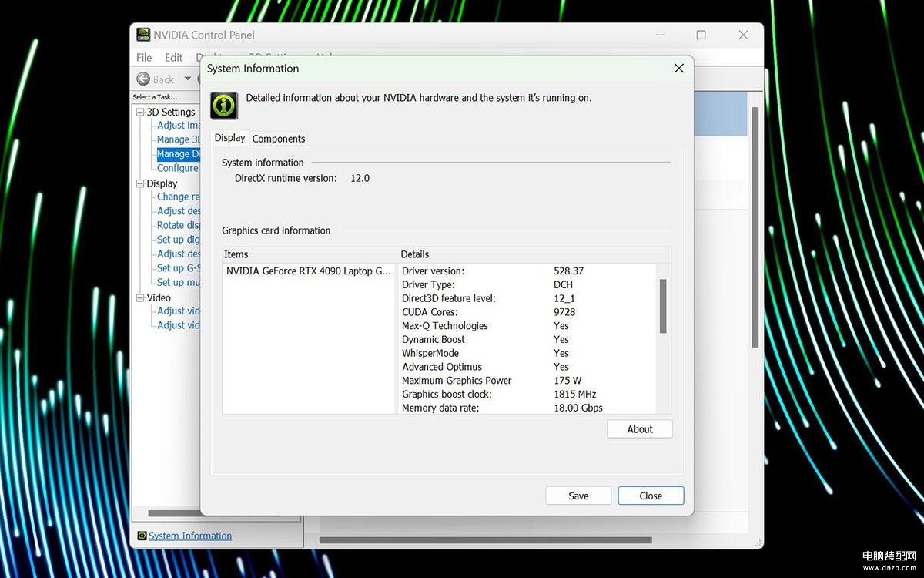Viewport: 924px width, 578px height.
Task: Click the Back arrow icon in toolbar
Action: pyautogui.click(x=143, y=79)
